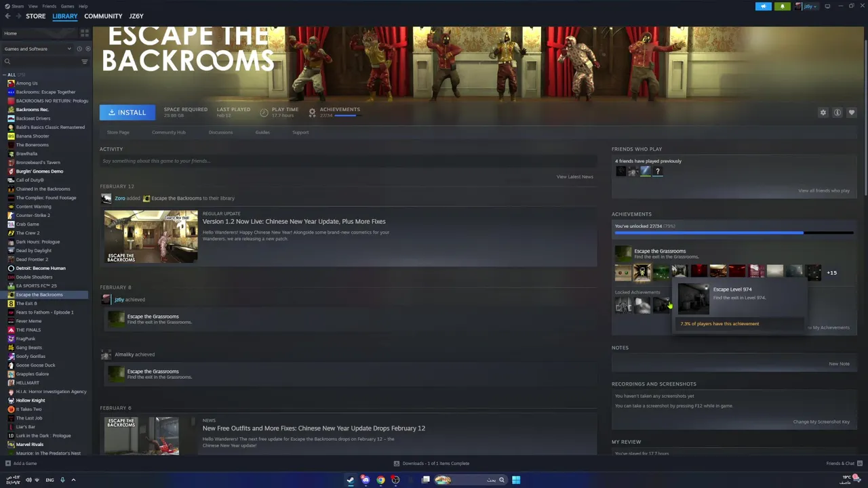Open the Help menu
The width and height of the screenshot is (868, 488).
(83, 6)
